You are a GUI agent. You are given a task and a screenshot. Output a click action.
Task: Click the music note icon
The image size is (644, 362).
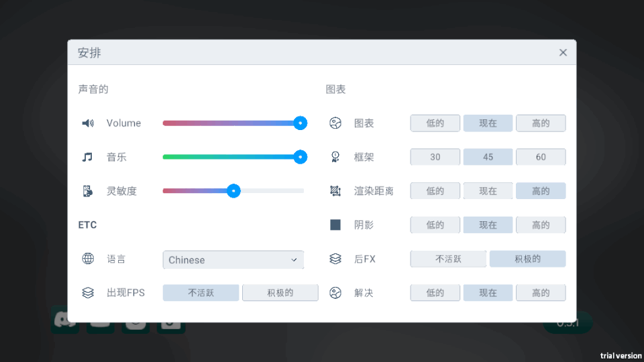click(88, 157)
